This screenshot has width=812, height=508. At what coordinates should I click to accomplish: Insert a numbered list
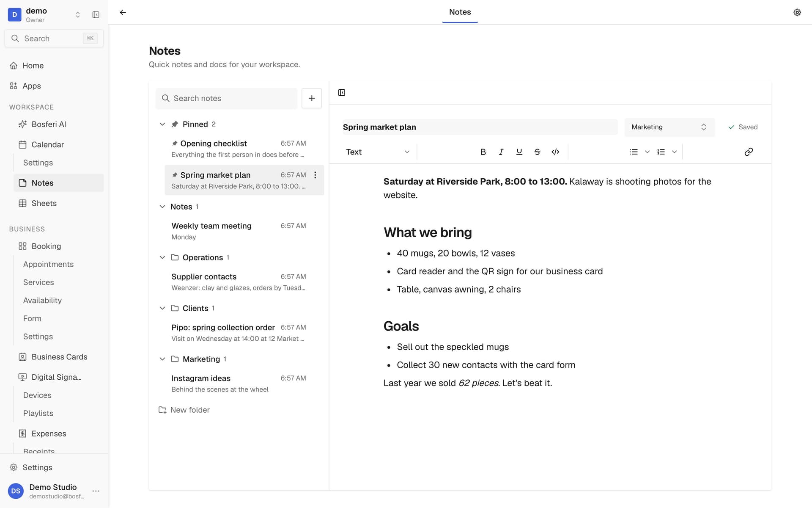click(661, 152)
